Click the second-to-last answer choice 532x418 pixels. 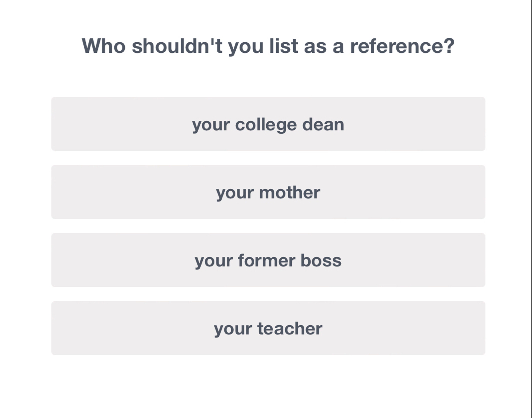[268, 260]
